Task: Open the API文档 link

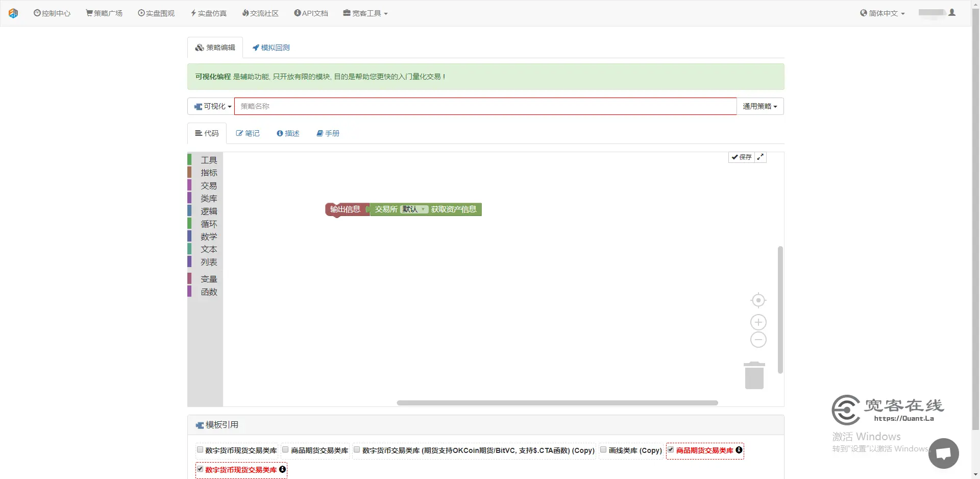Action: pyautogui.click(x=311, y=13)
